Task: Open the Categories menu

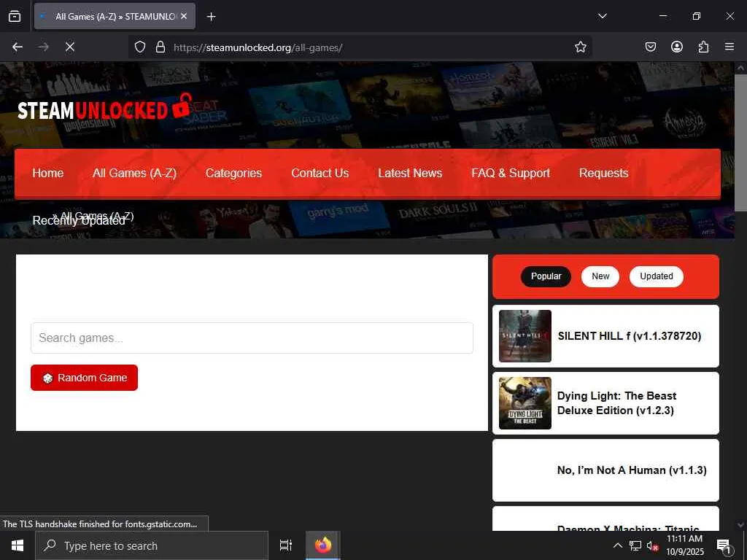Action: [x=233, y=173]
